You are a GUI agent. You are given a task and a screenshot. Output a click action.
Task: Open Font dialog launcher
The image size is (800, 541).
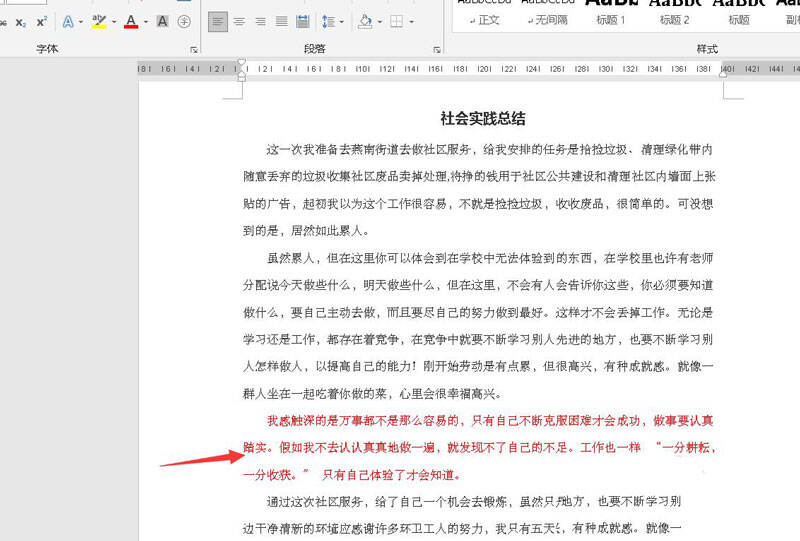point(193,49)
